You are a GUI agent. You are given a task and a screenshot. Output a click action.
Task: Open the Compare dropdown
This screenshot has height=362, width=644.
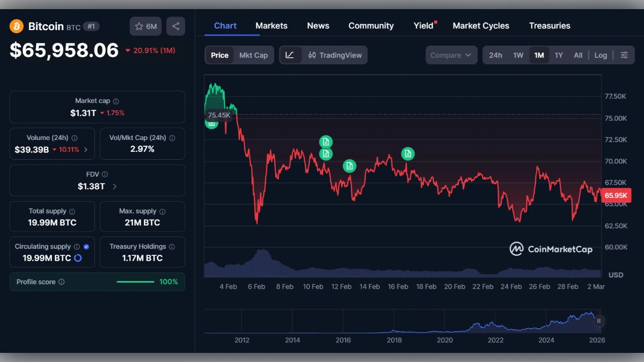click(451, 55)
